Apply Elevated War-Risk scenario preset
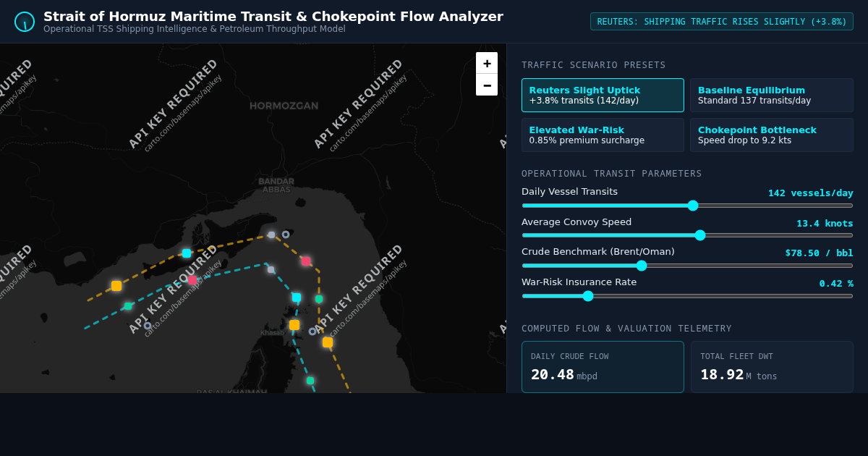The image size is (868, 456). (x=603, y=135)
